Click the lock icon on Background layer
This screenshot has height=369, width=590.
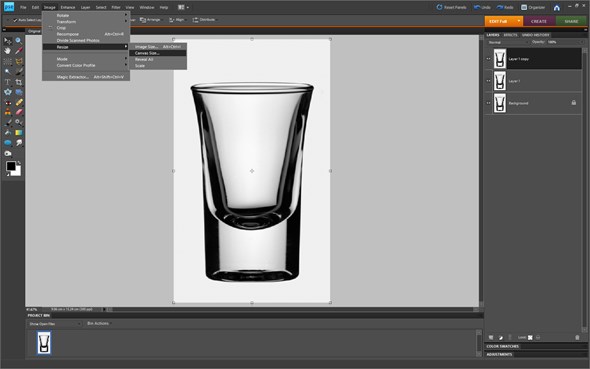pyautogui.click(x=573, y=102)
